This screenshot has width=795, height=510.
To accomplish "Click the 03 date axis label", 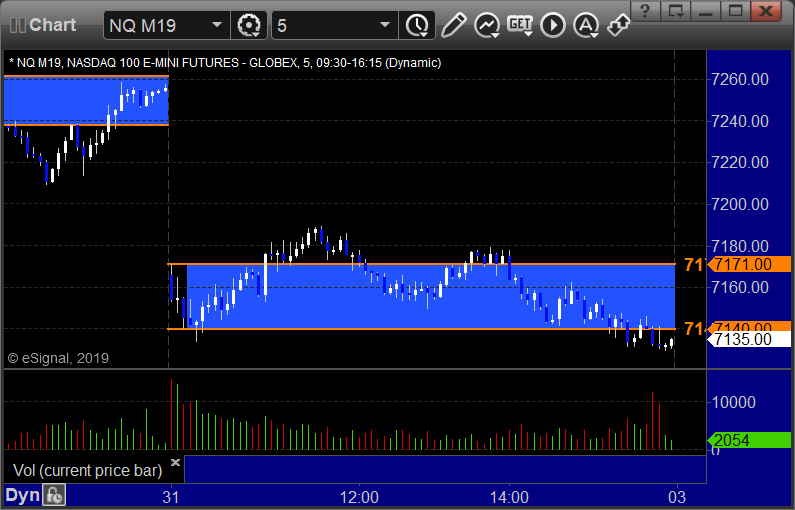I will pos(677,497).
